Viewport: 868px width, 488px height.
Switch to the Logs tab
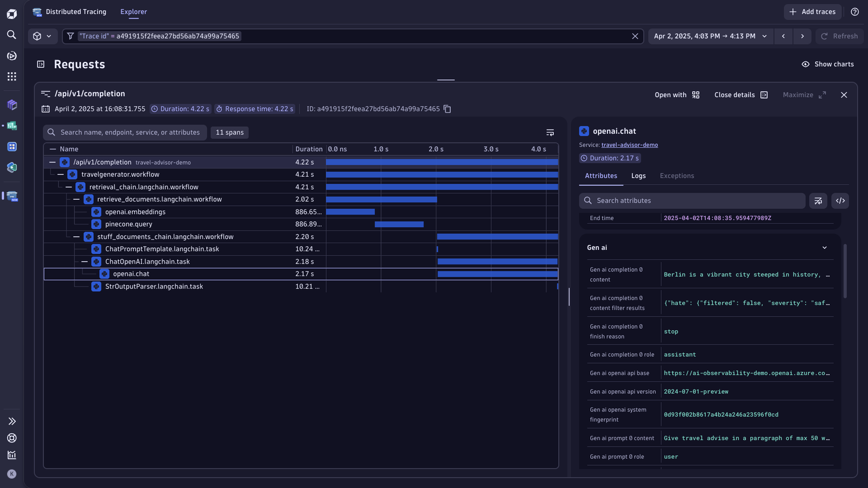(639, 176)
